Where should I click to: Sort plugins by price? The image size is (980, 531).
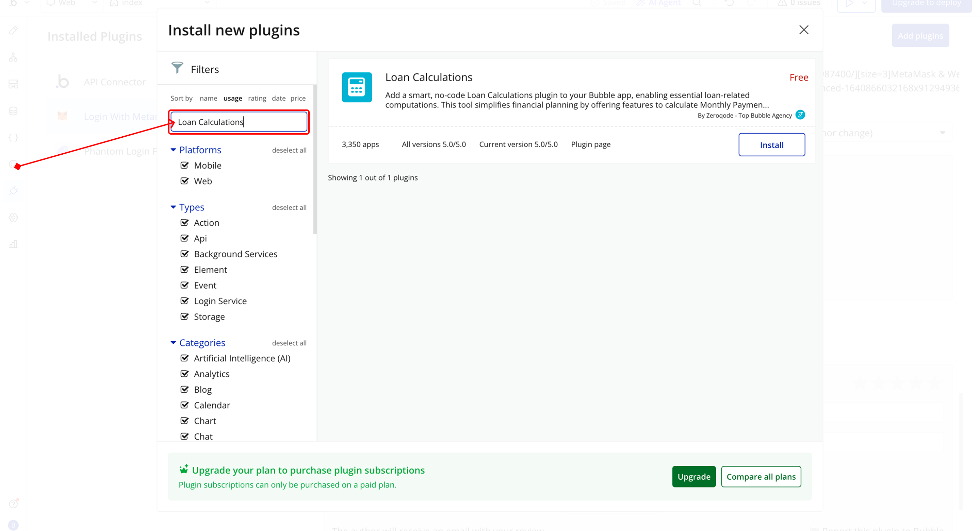coord(297,98)
